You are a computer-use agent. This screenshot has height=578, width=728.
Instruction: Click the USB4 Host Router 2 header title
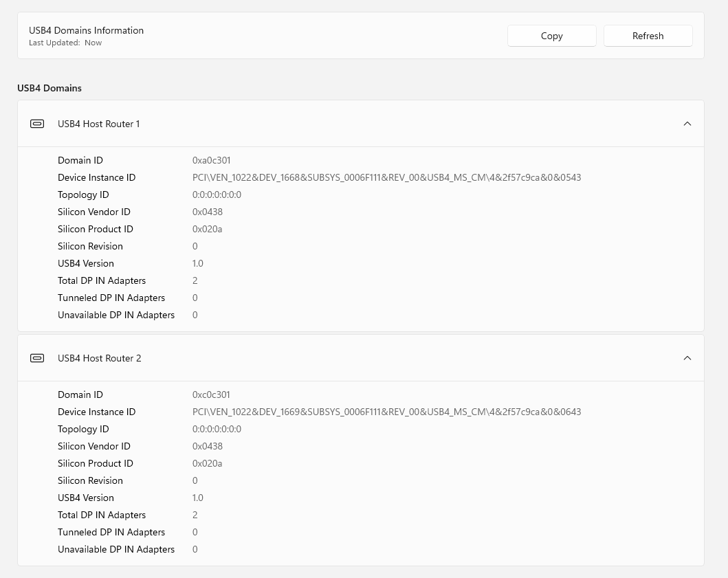[x=100, y=358]
